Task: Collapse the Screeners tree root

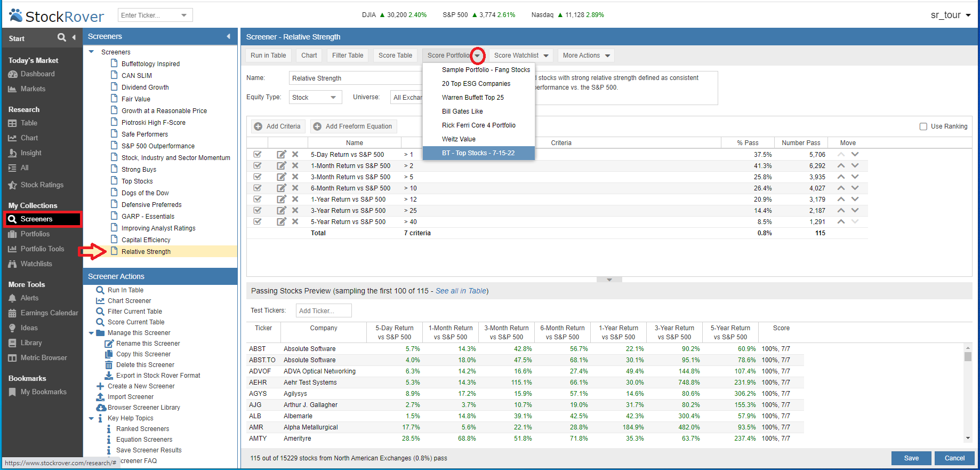Action: pyautogui.click(x=91, y=52)
